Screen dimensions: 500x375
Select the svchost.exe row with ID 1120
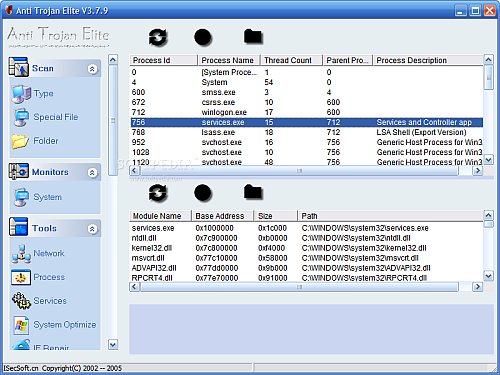click(306, 162)
